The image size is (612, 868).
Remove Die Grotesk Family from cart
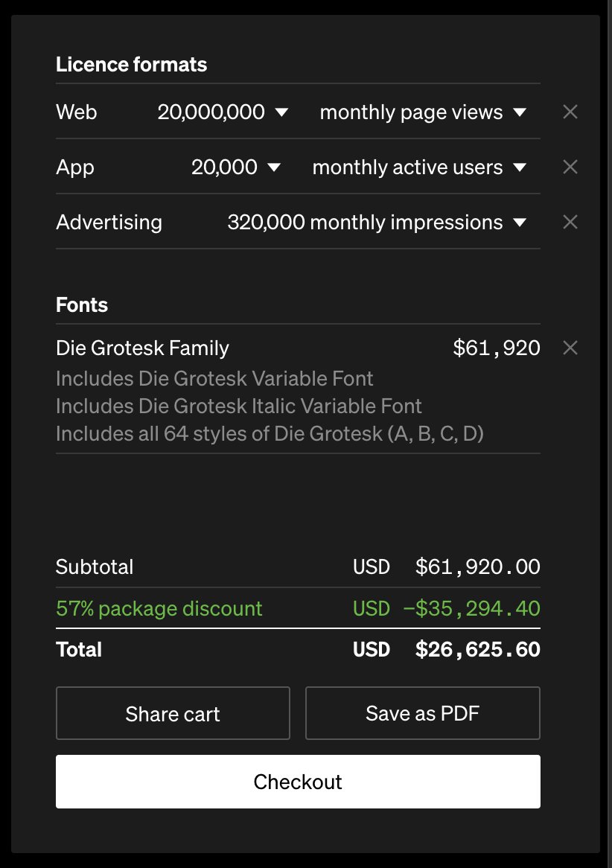point(570,348)
